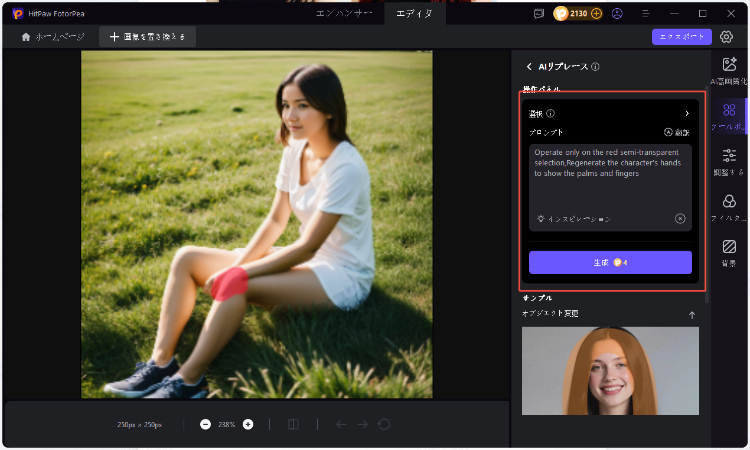
Task: Collapse the samples section with up arrow
Action: point(691,315)
